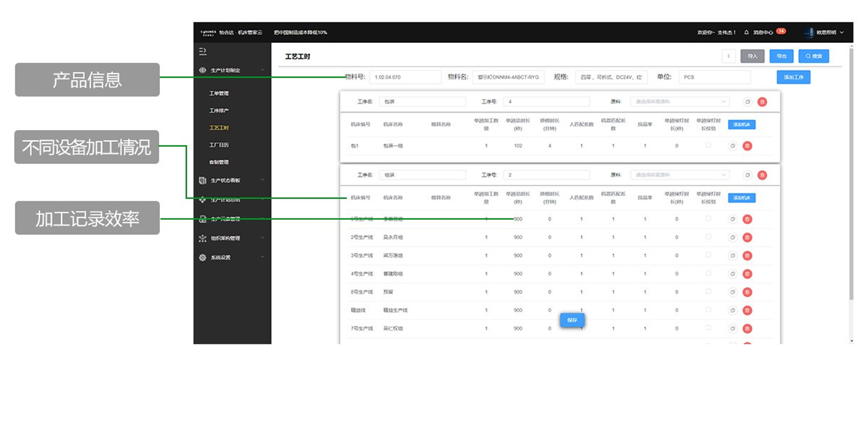868x423 pixels.
Task: Open the user account dropdown at top right
Action: coord(826,33)
